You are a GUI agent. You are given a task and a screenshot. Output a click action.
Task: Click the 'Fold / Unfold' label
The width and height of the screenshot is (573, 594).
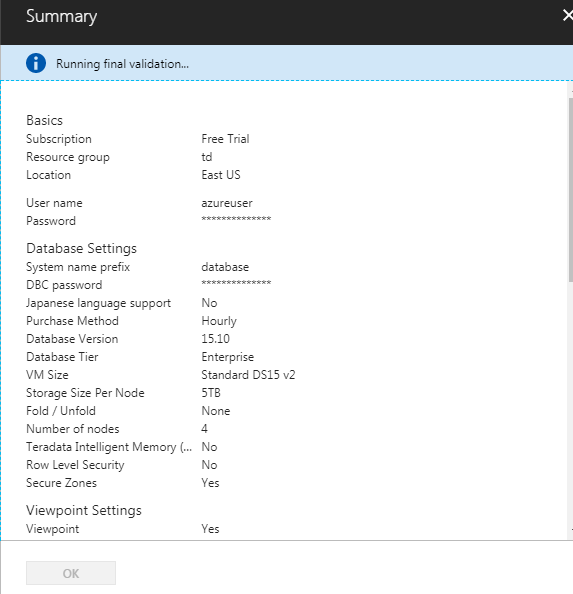[61, 411]
